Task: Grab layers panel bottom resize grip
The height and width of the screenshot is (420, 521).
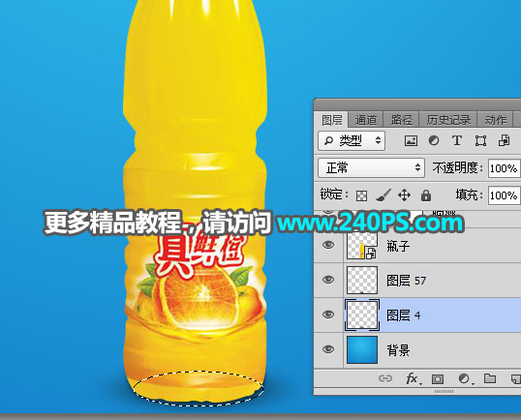Action: [444, 391]
